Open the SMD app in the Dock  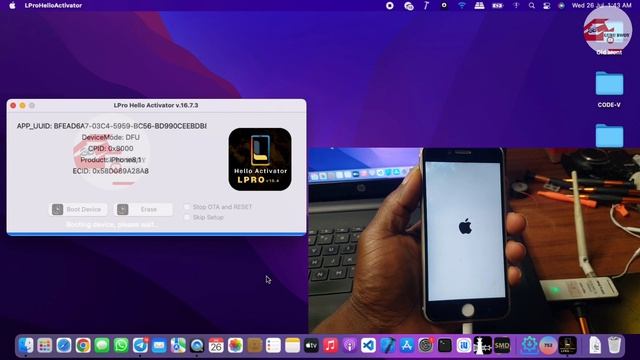point(502,345)
